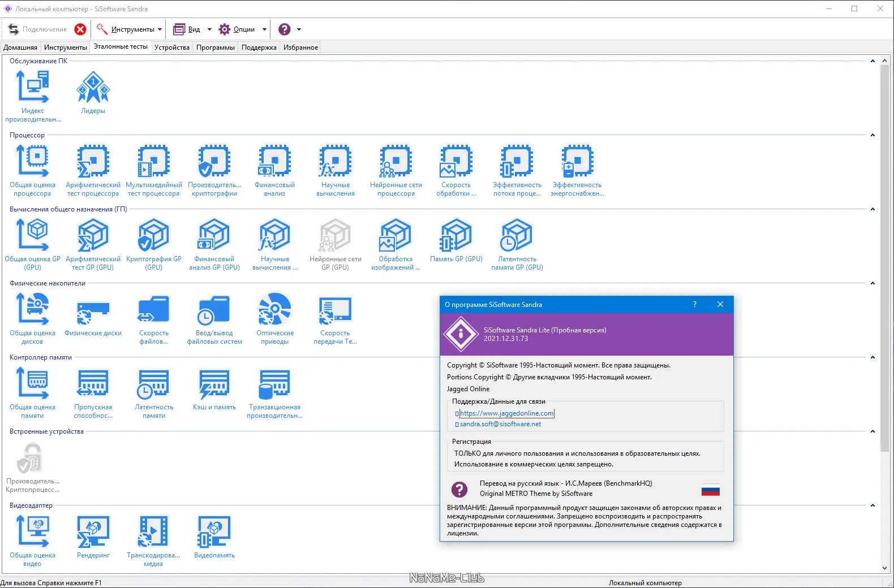Collapse the Обслуживание ПК section

pyautogui.click(x=872, y=61)
